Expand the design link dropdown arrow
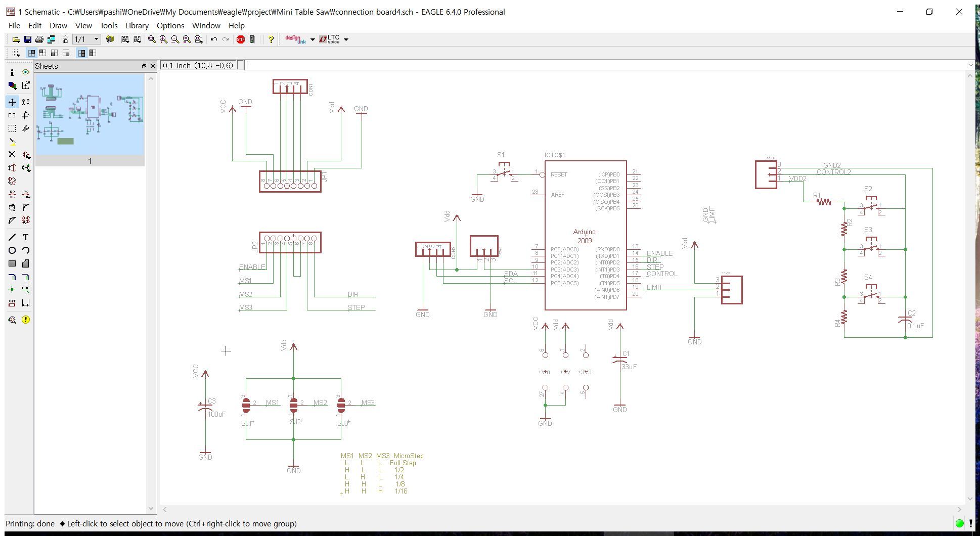The image size is (980, 536). (313, 39)
